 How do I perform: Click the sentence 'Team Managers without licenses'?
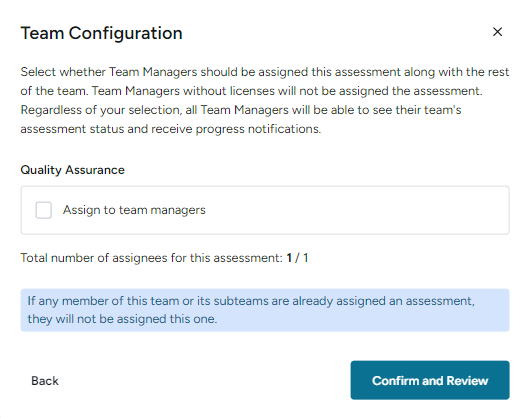(x=287, y=91)
